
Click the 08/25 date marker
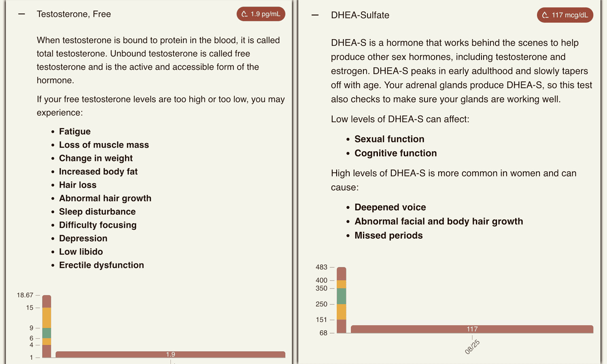pos(472,347)
